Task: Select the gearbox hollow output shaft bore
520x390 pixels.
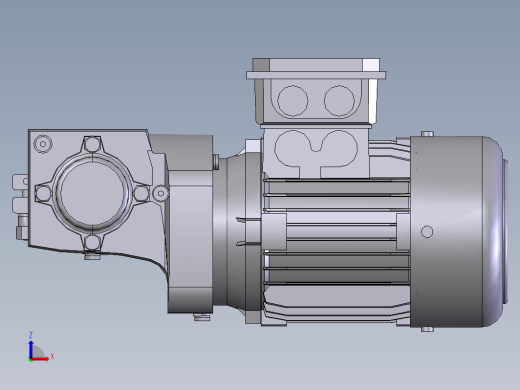Action: coord(92,193)
